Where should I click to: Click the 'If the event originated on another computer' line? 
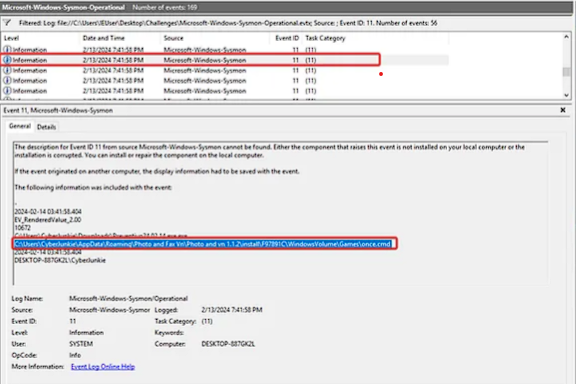click(157, 171)
